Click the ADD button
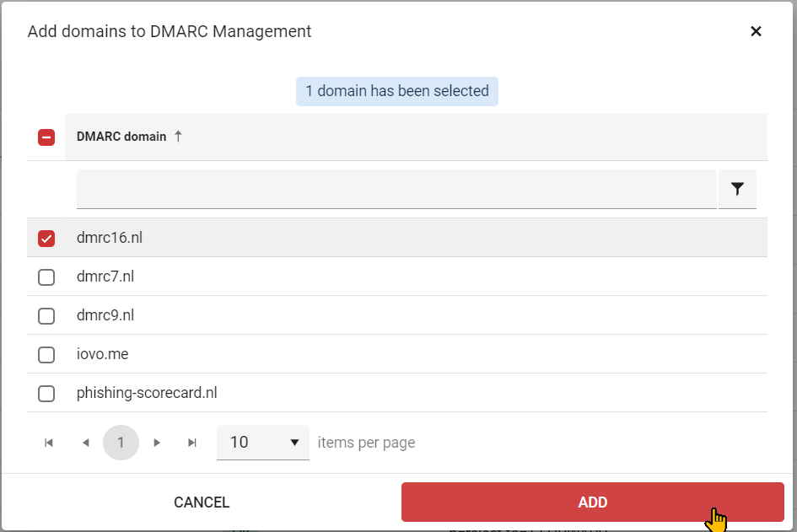The height and width of the screenshot is (532, 797). 593,502
